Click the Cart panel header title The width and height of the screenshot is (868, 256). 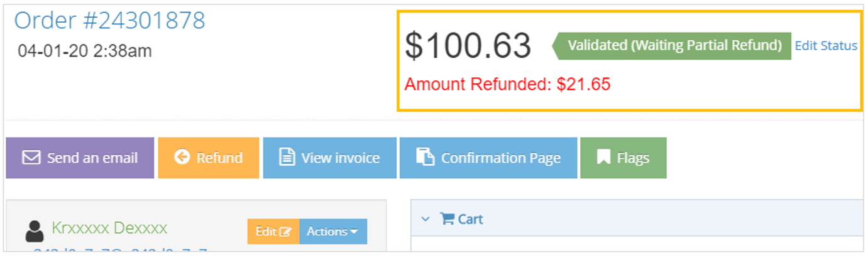[x=470, y=219]
